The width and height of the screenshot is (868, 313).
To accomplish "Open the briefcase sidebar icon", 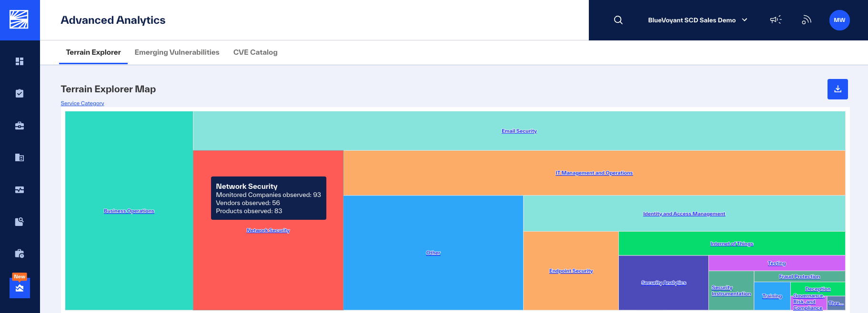I will pyautogui.click(x=20, y=126).
